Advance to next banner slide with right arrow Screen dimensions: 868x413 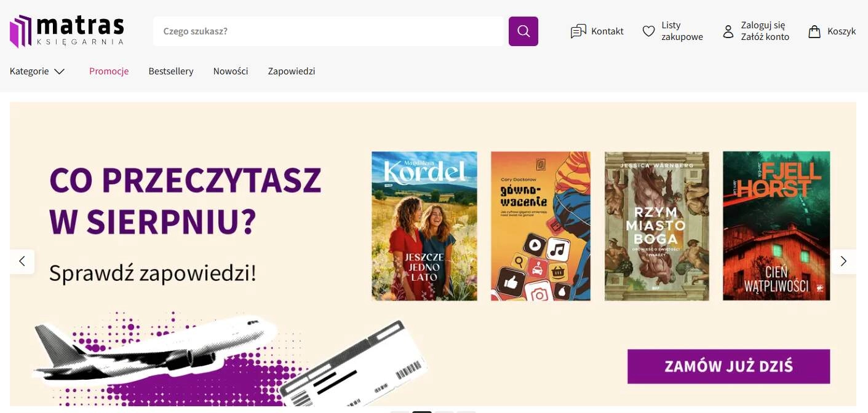pyautogui.click(x=843, y=261)
